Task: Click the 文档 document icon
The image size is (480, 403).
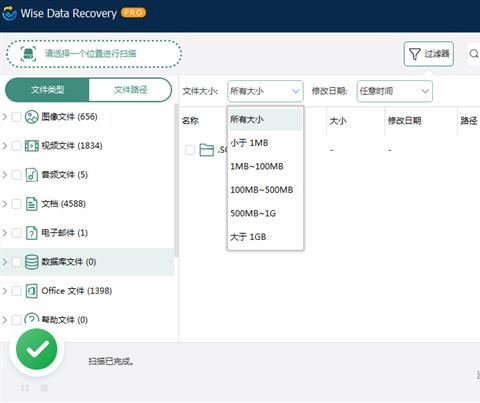Action: tap(32, 204)
